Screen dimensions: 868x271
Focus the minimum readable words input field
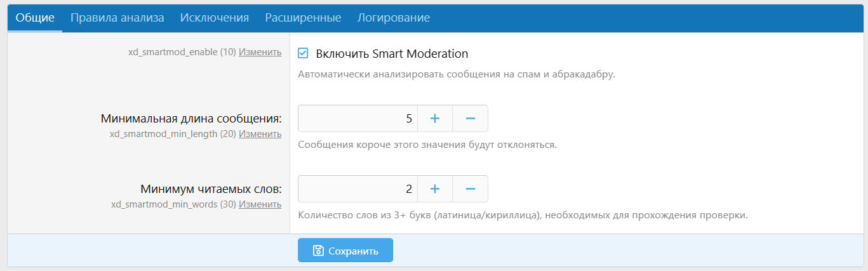point(357,189)
